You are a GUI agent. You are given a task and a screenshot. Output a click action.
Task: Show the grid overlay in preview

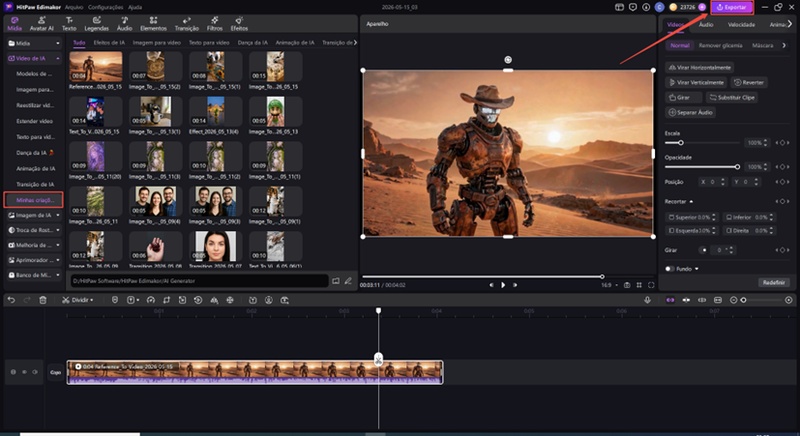tap(639, 285)
